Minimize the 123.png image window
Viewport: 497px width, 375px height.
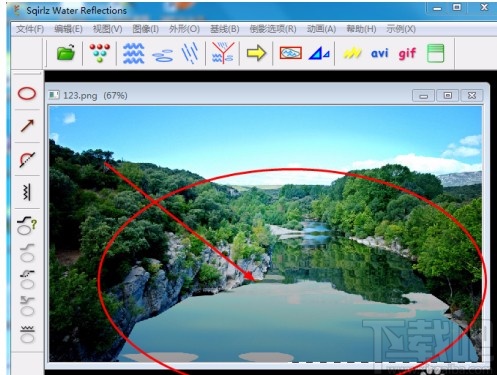click(x=423, y=96)
